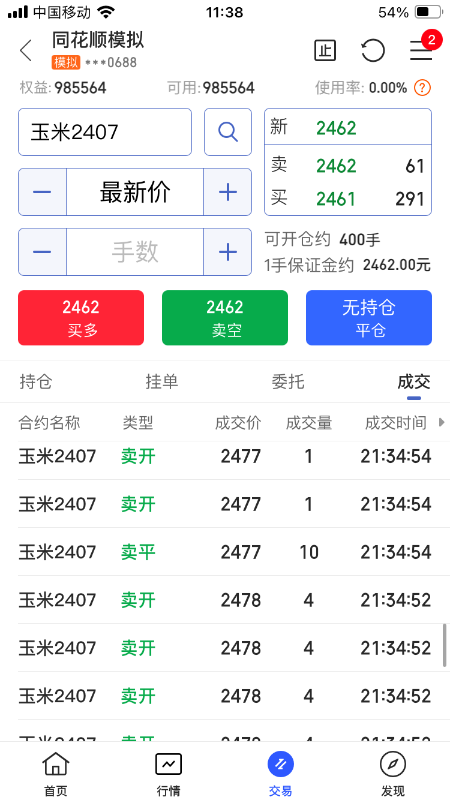Tap the 买 2461 bid price row
Viewport: 450px width, 800px height.
click(348, 198)
